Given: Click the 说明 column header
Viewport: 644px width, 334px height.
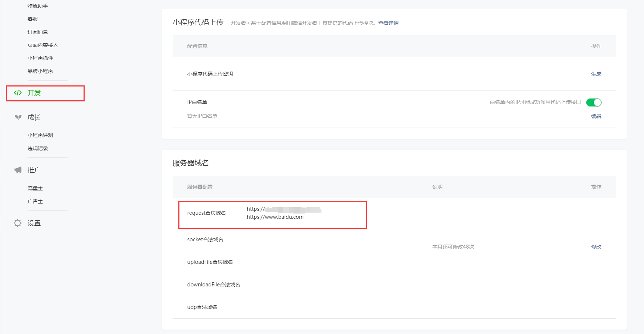Looking at the screenshot, I should click(437, 187).
